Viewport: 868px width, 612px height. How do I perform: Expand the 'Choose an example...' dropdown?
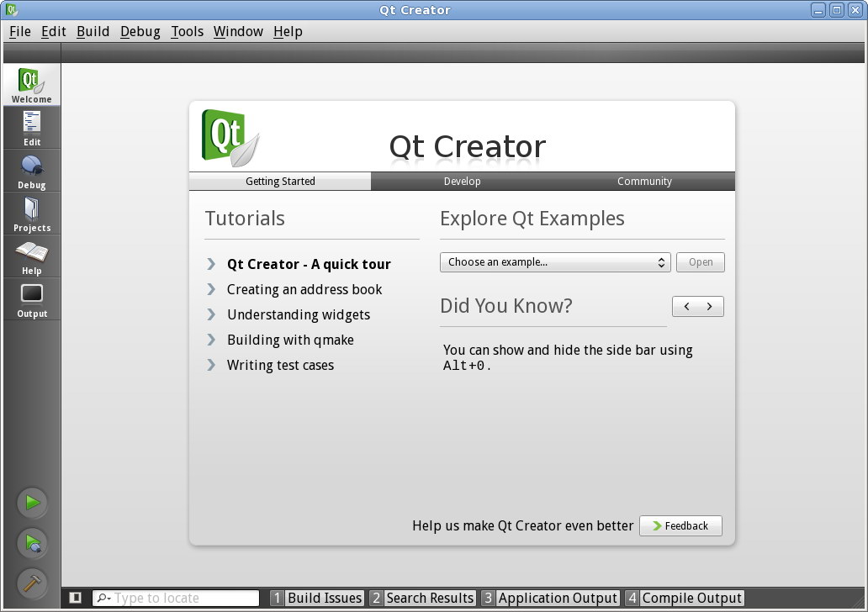pos(555,262)
